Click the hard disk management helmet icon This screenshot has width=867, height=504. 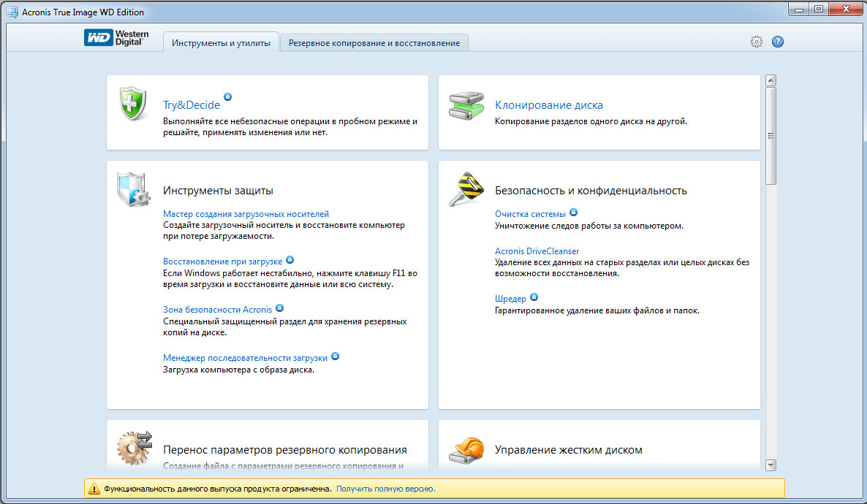466,450
